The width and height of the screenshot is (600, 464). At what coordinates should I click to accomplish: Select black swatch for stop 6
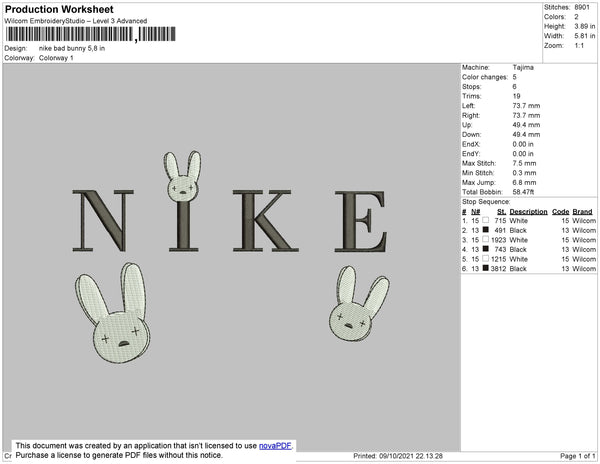point(485,269)
